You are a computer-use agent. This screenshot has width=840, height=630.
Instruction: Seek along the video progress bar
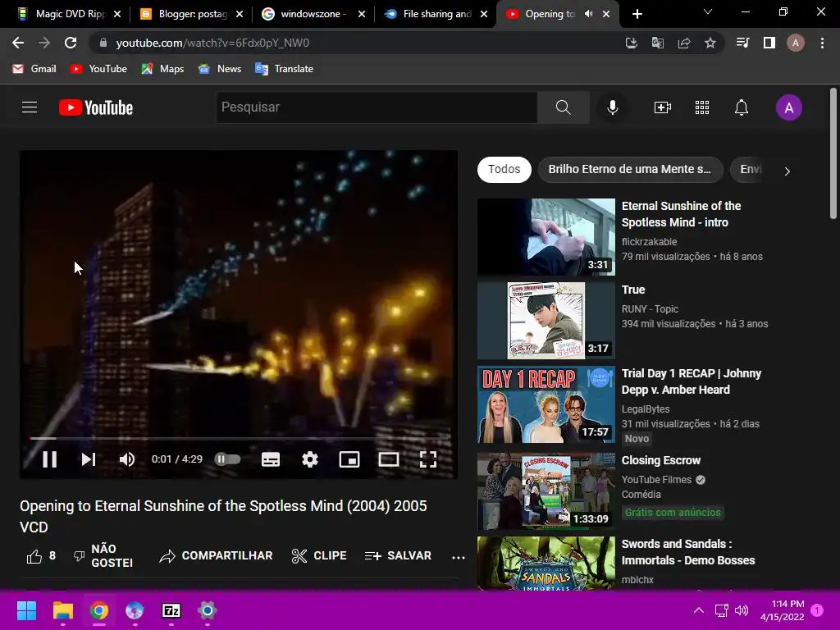click(239, 438)
